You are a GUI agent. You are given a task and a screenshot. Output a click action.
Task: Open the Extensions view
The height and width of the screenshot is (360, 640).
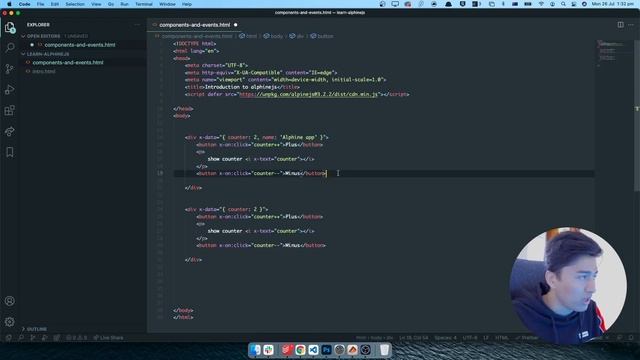tap(10, 110)
